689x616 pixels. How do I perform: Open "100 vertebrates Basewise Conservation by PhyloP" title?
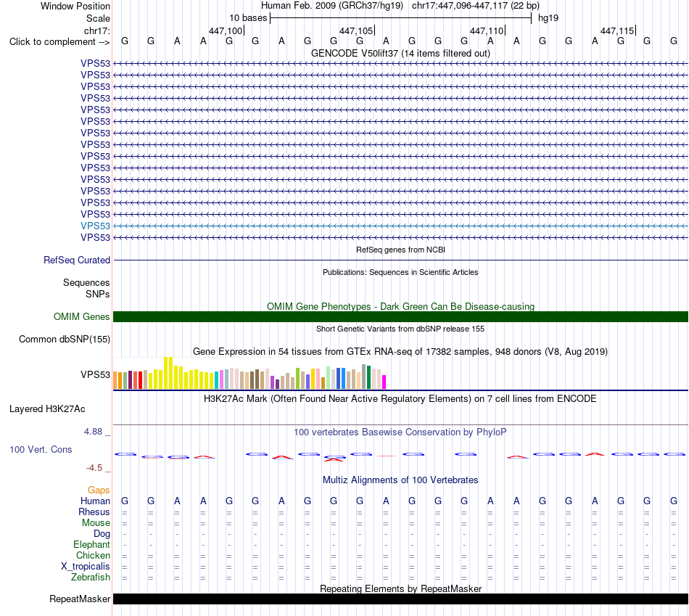pyautogui.click(x=400, y=432)
